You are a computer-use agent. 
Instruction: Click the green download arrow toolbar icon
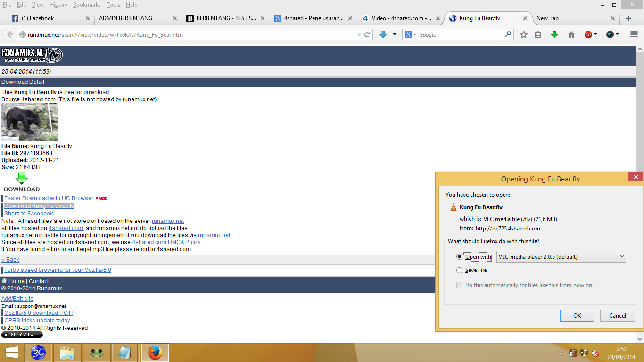(x=554, y=34)
